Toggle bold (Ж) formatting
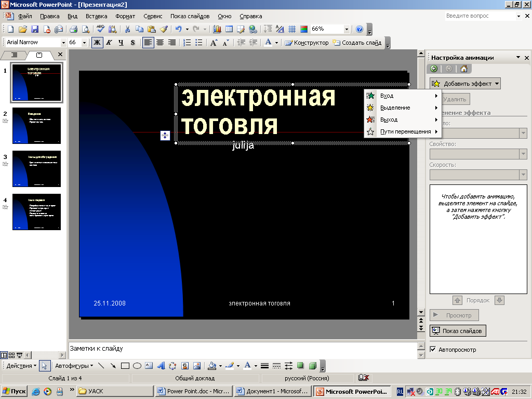532x399 pixels. point(97,43)
